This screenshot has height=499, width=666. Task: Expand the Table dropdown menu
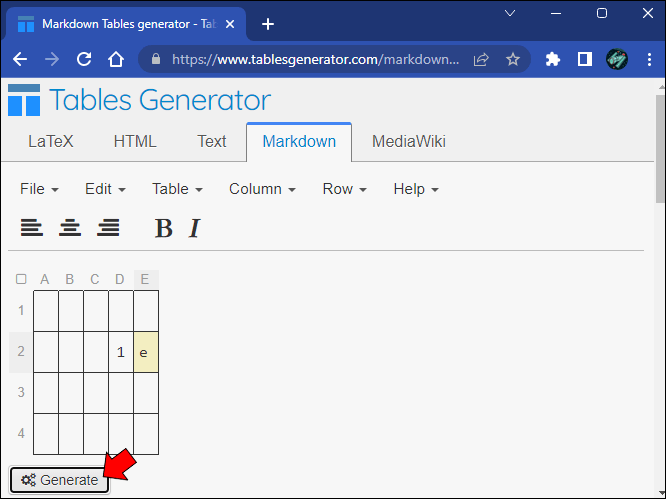[177, 189]
